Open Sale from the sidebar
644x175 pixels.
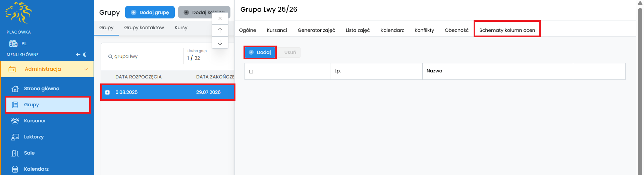[29, 153]
